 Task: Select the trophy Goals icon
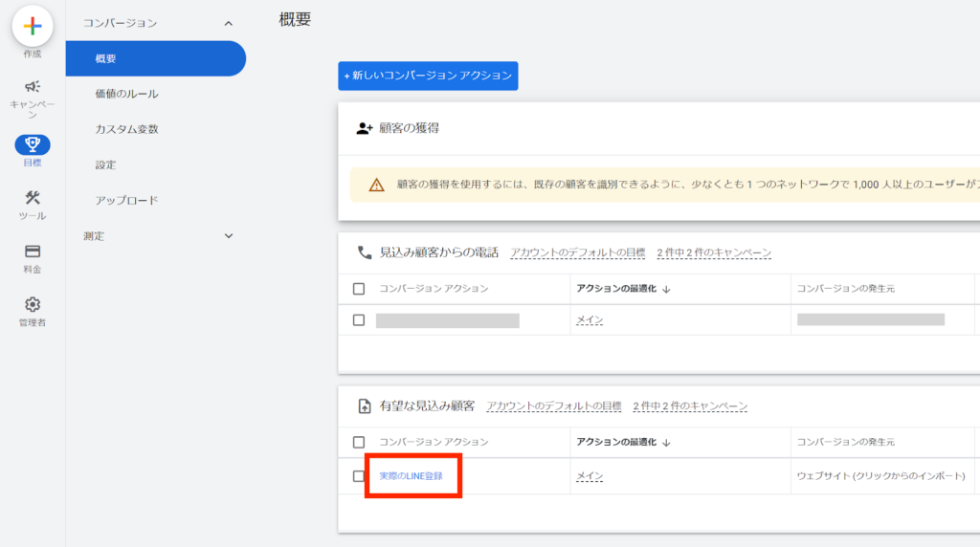pyautogui.click(x=32, y=145)
